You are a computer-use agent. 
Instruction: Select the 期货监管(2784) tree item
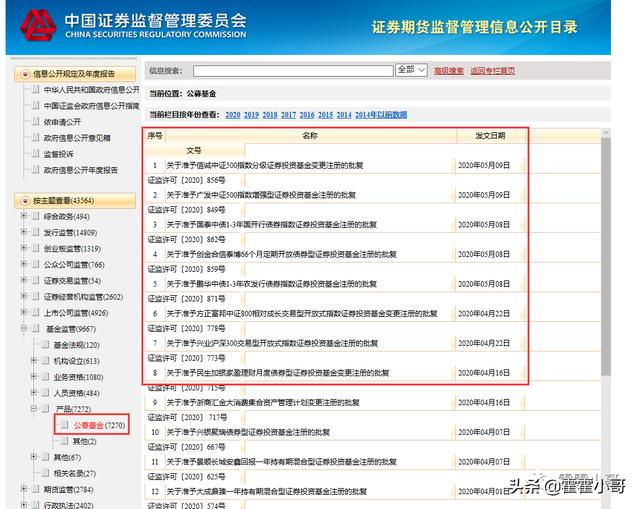pyautogui.click(x=68, y=489)
